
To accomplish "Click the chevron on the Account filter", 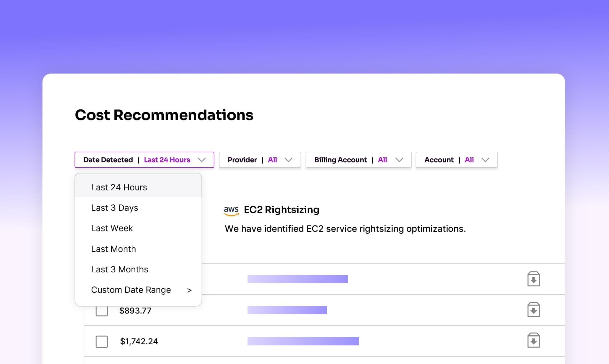I will tap(486, 160).
